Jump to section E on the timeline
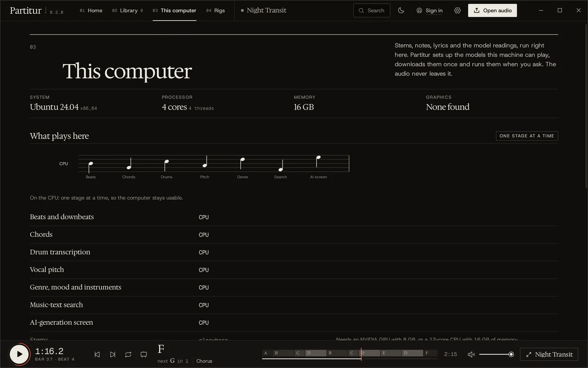 [x=391, y=353]
